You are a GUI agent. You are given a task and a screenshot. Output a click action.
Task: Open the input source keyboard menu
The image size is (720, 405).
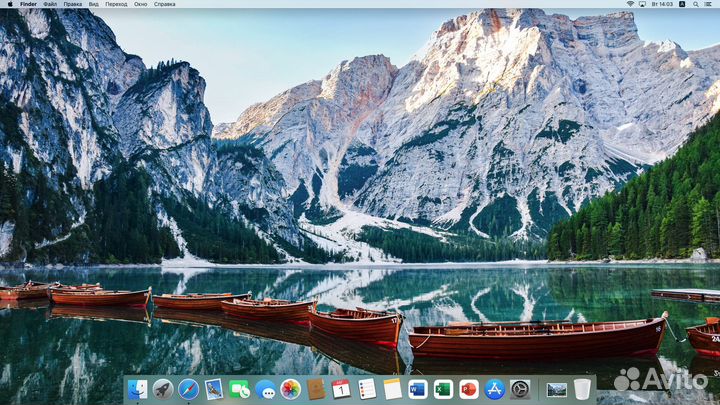point(682,4)
